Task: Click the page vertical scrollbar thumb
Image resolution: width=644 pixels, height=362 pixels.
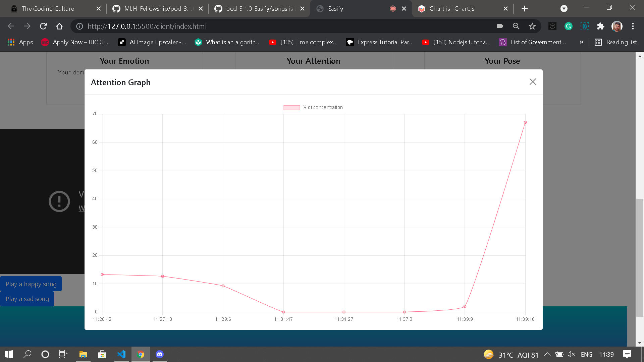Action: coord(640,257)
